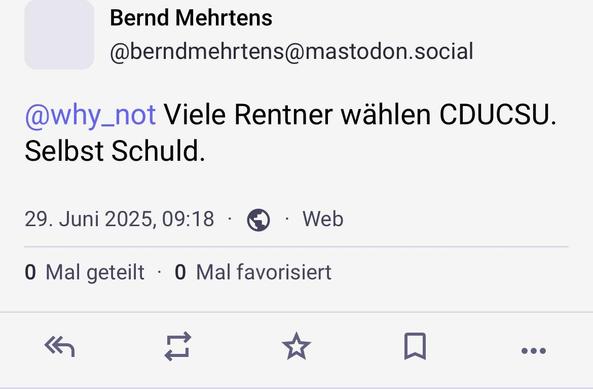593x389 pixels.
Task: Click the @berndmehrtens@mastodon.social handle
Action: click(292, 51)
